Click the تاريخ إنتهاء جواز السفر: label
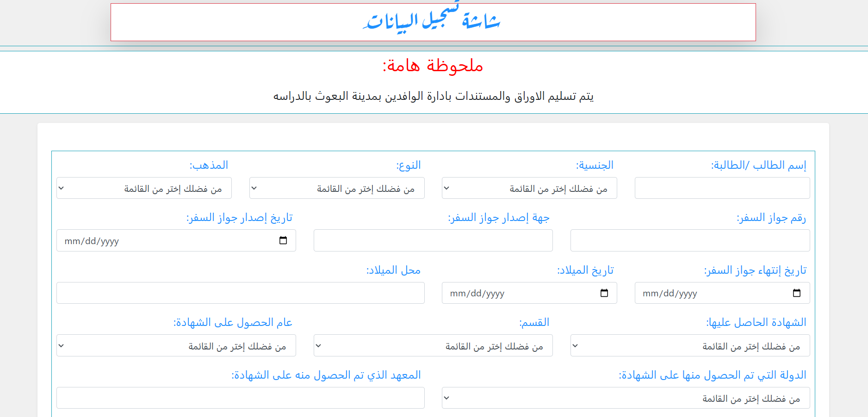 pyautogui.click(x=755, y=270)
